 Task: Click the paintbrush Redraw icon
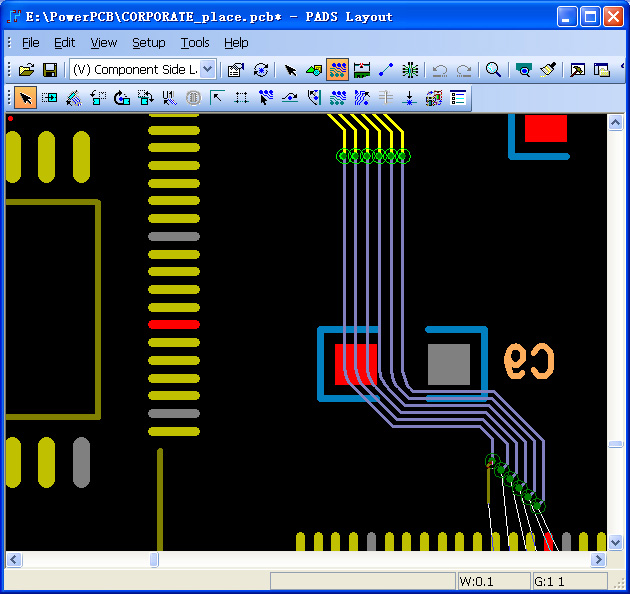click(548, 70)
